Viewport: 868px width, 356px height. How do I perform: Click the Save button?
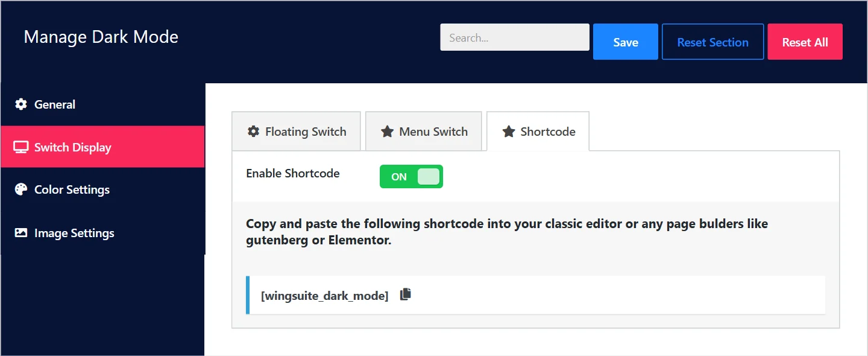click(626, 42)
